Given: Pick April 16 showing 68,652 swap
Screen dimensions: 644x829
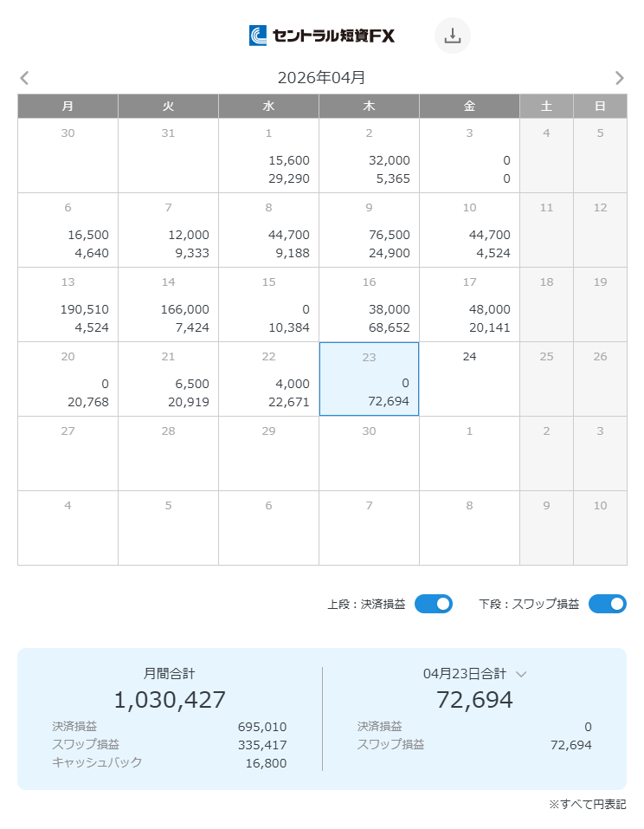Looking at the screenshot, I should [369, 304].
